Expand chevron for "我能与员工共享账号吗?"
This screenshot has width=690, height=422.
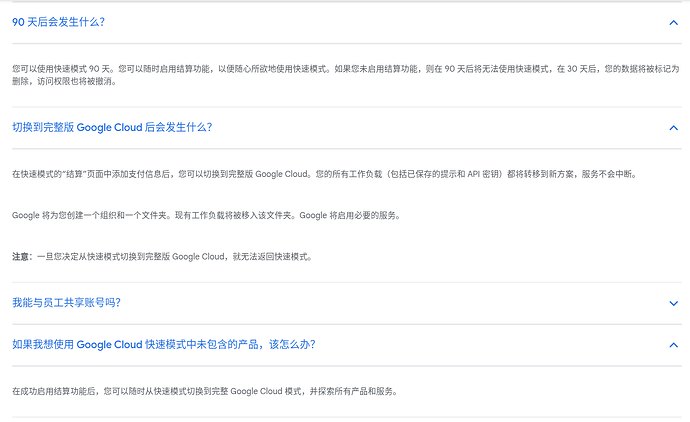(673, 303)
